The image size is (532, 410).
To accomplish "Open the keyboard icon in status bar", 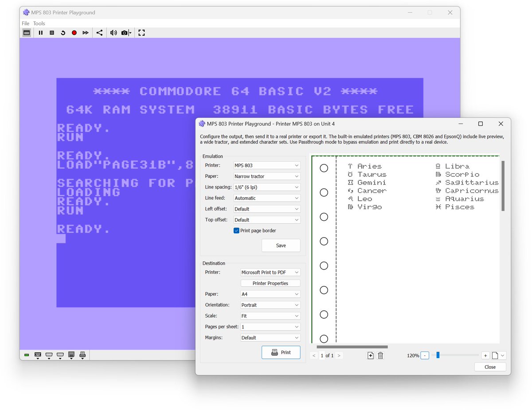I will click(x=38, y=355).
